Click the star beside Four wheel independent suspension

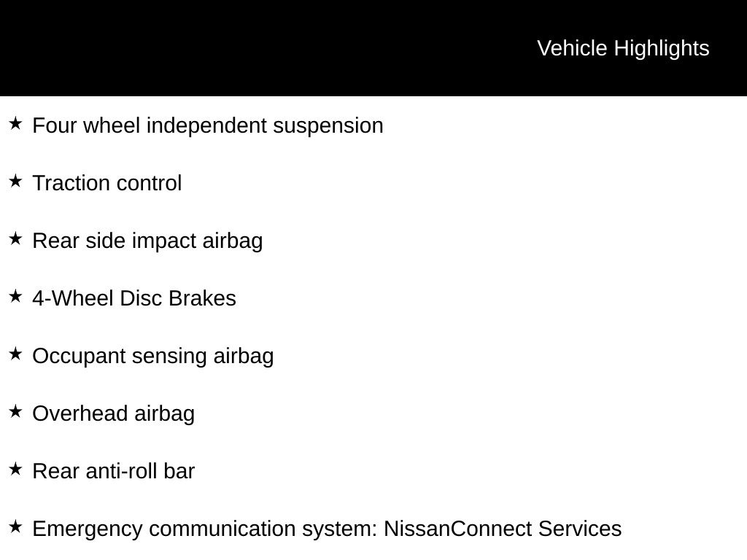[15, 124]
